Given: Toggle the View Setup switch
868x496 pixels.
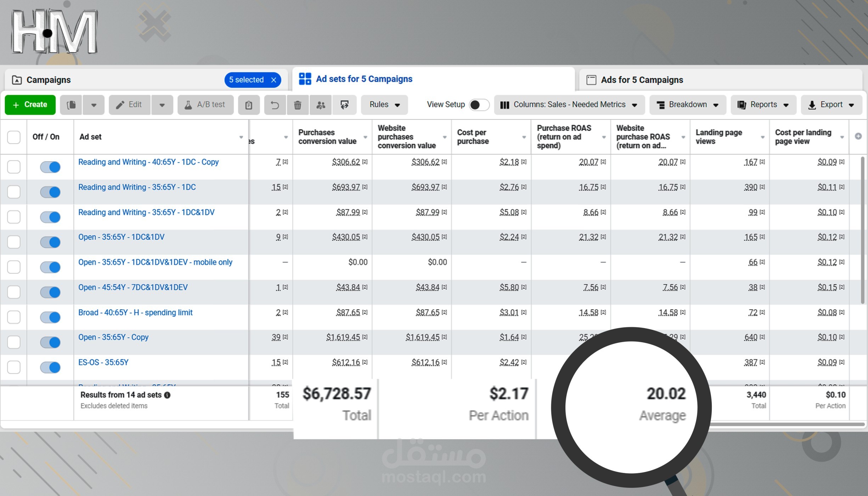Looking at the screenshot, I should coord(479,105).
